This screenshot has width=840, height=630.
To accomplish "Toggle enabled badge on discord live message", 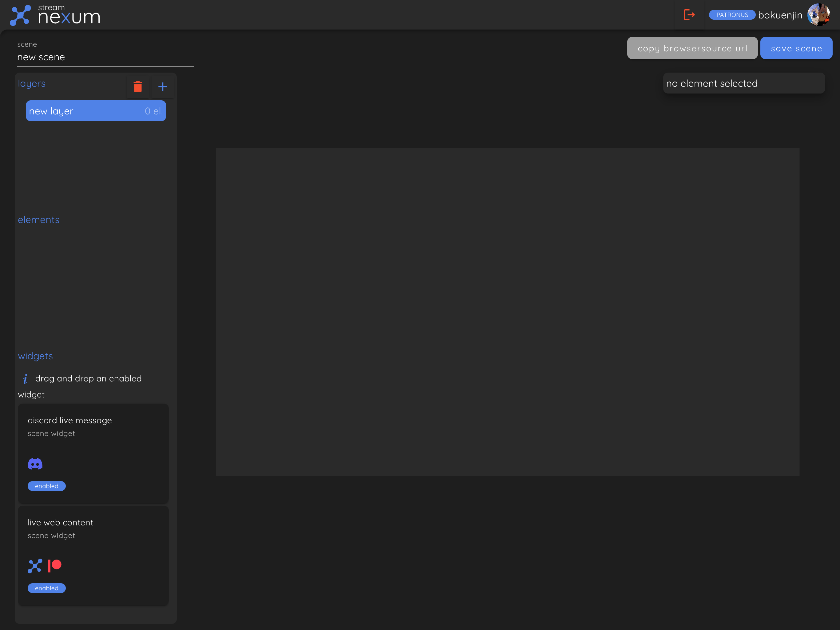I will click(x=47, y=486).
